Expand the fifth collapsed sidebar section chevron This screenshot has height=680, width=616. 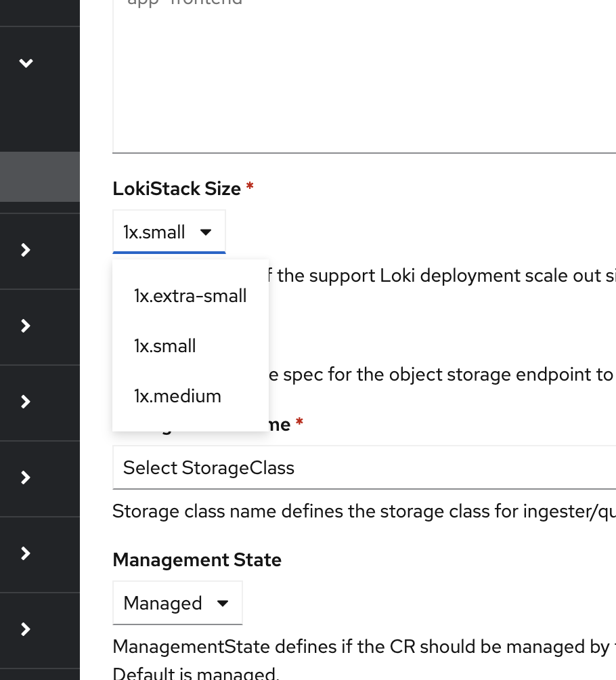pos(26,554)
